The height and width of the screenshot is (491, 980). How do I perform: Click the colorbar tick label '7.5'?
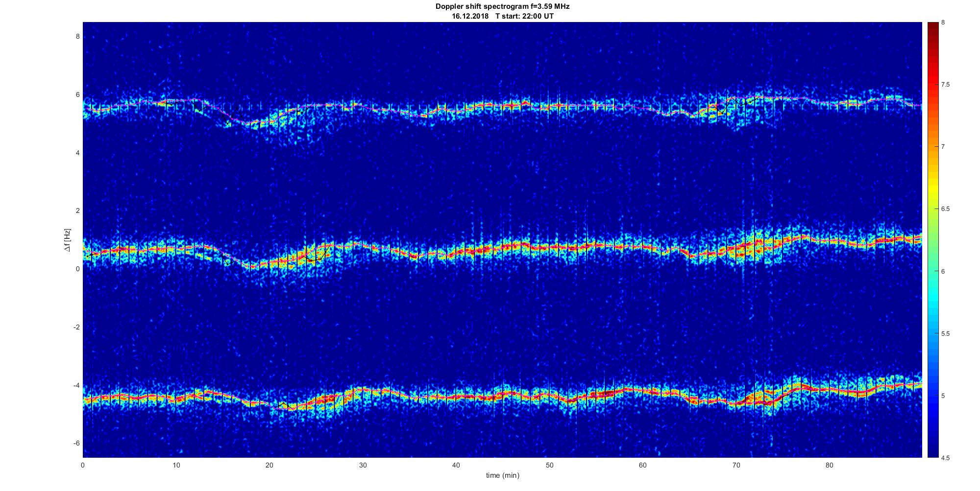945,85
